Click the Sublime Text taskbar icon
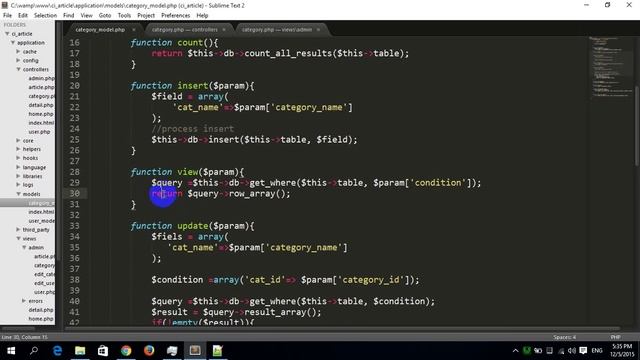This screenshot has height=360, width=640. pyautogui.click(x=195, y=351)
